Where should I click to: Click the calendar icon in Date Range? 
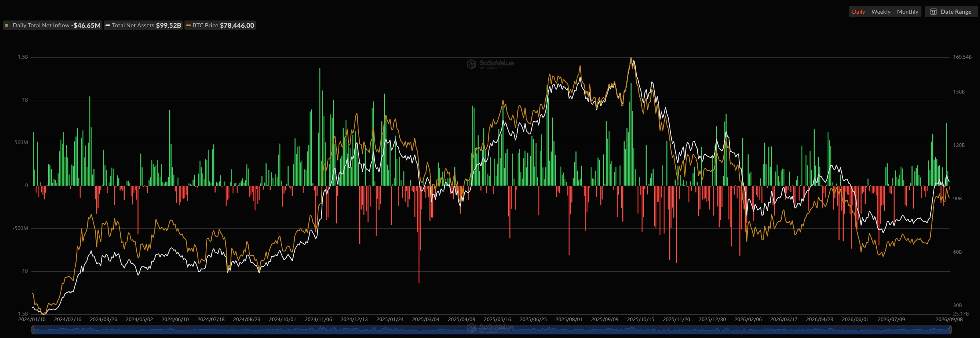(x=933, y=12)
